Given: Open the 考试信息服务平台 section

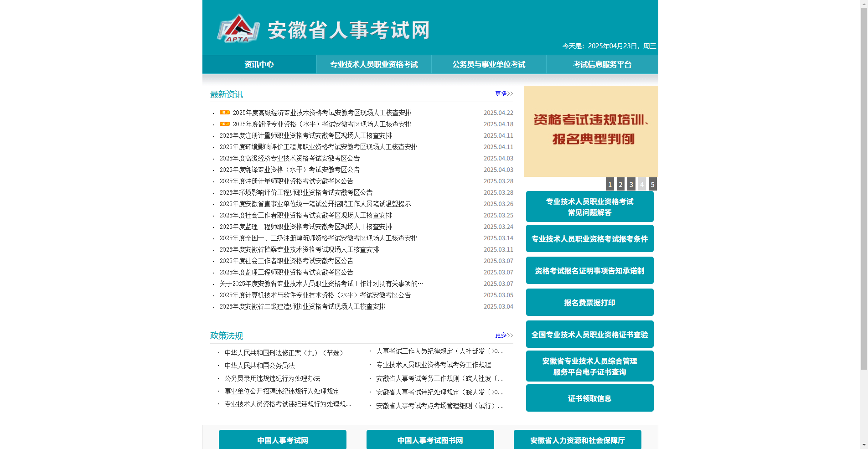Looking at the screenshot, I should [602, 64].
